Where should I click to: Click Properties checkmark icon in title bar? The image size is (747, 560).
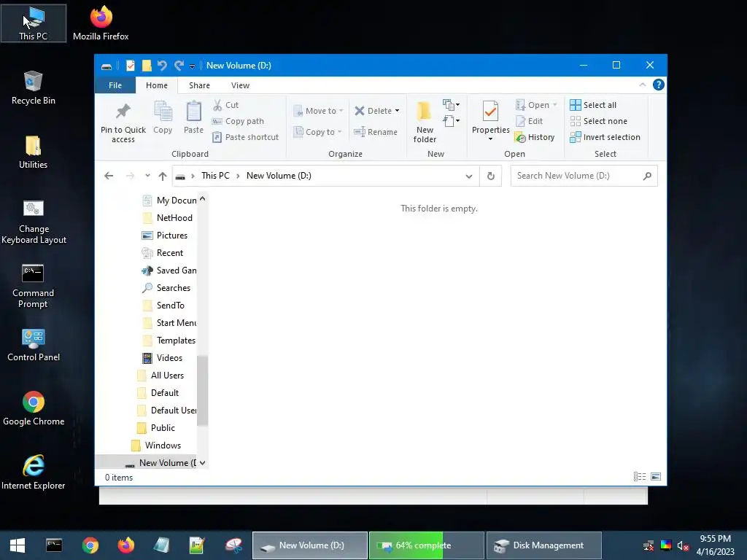(x=130, y=65)
